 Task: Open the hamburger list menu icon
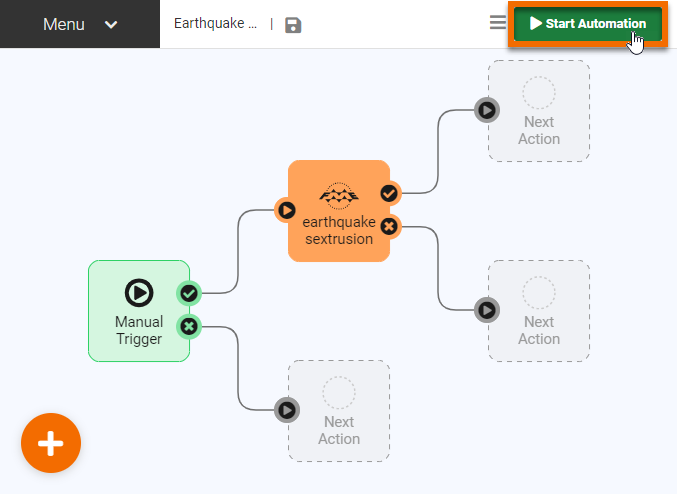coord(497,23)
